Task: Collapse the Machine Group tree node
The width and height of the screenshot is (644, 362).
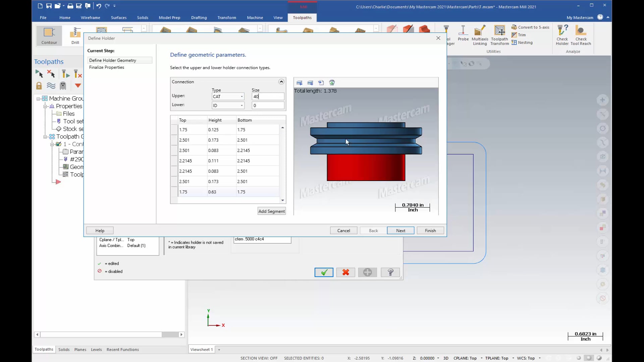Action: (38, 99)
